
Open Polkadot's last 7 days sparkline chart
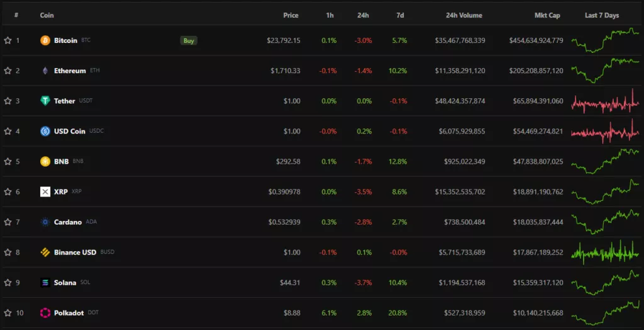[605, 312]
